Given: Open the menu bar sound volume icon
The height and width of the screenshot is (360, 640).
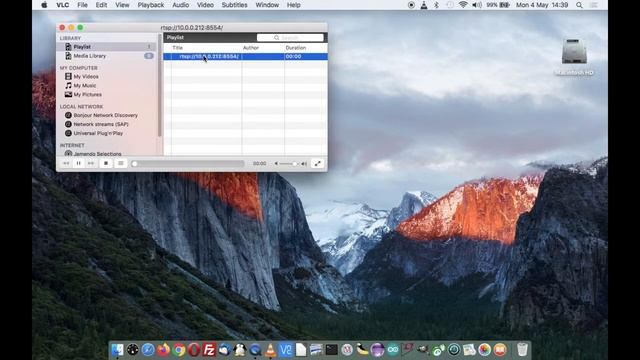Looking at the screenshot, I should point(476,5).
